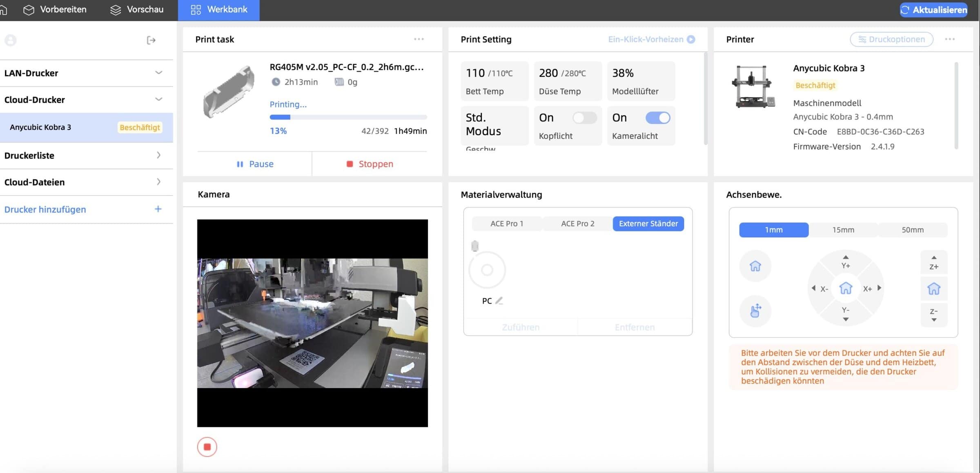Edit the PC filament with the pencil icon

[499, 301]
